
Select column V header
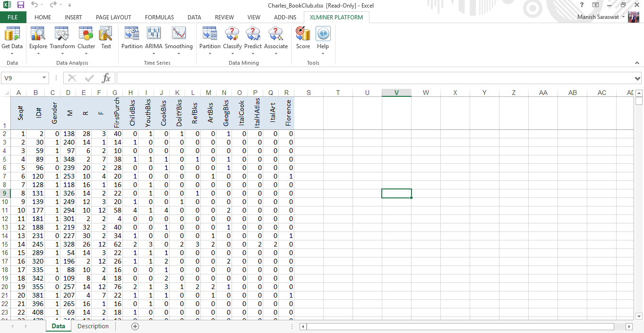pyautogui.click(x=396, y=93)
